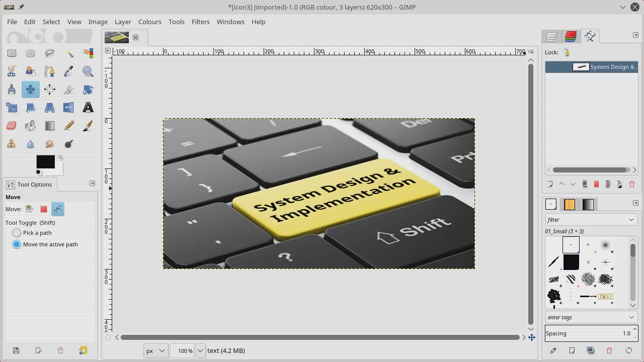Open Paths dock configuration menu button
This screenshot has width=644, height=362.
(635, 35)
